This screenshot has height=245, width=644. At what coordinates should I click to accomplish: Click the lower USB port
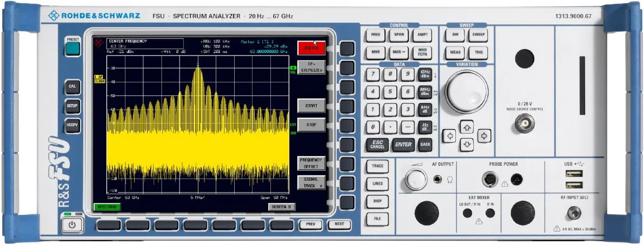pos(574,185)
